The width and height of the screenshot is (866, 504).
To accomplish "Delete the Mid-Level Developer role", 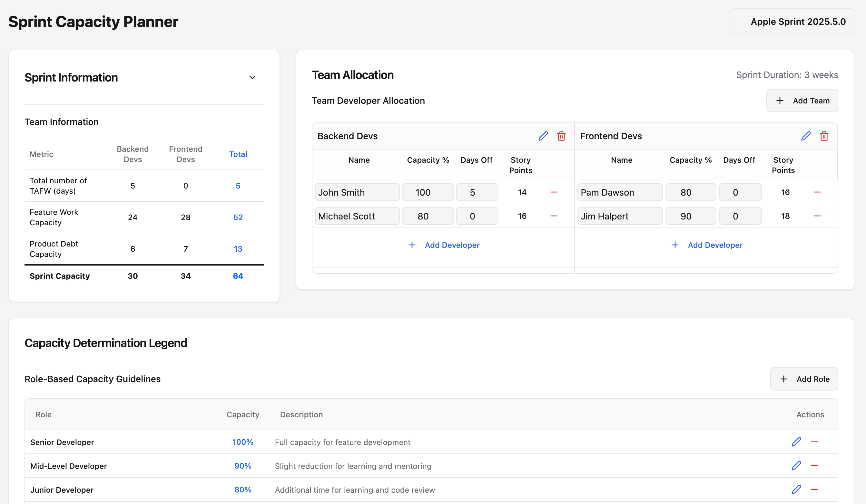I will click(814, 466).
